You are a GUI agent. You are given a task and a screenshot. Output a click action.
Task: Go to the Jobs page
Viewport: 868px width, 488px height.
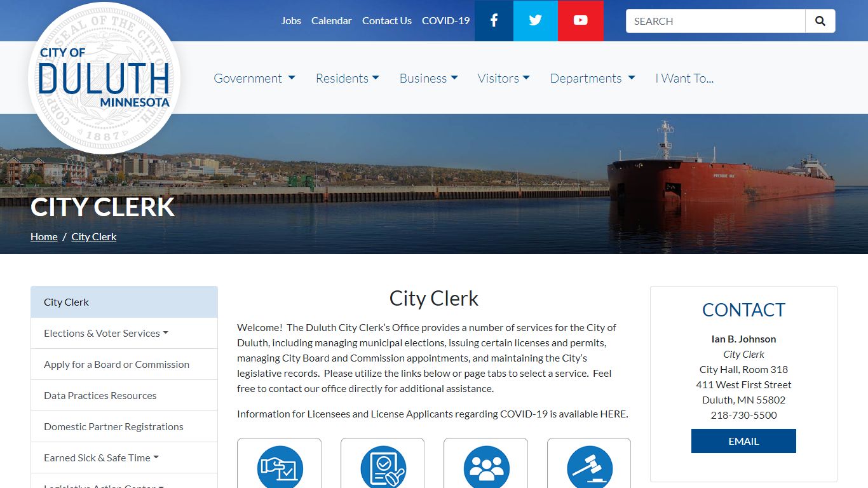[x=291, y=20]
